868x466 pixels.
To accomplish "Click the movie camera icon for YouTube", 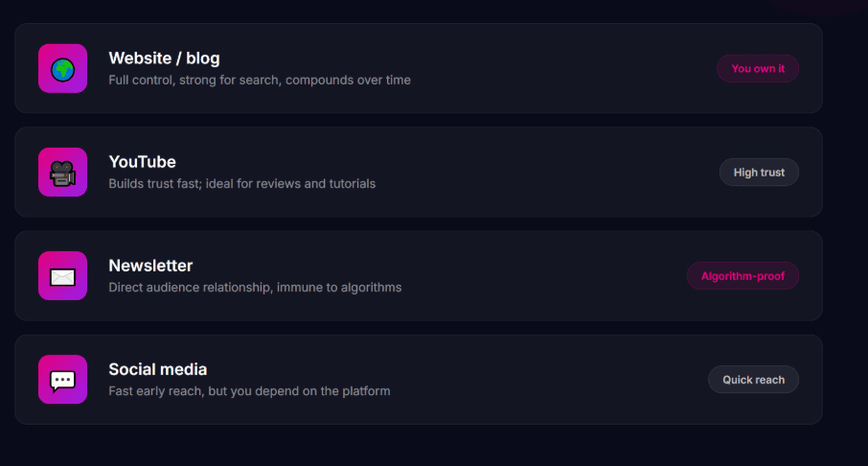I will pos(62,173).
